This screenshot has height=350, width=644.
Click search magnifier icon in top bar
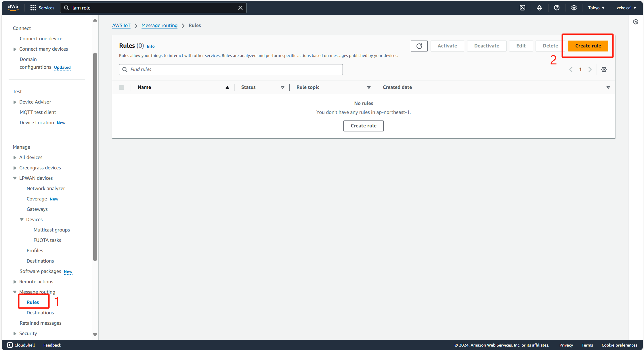(x=66, y=8)
